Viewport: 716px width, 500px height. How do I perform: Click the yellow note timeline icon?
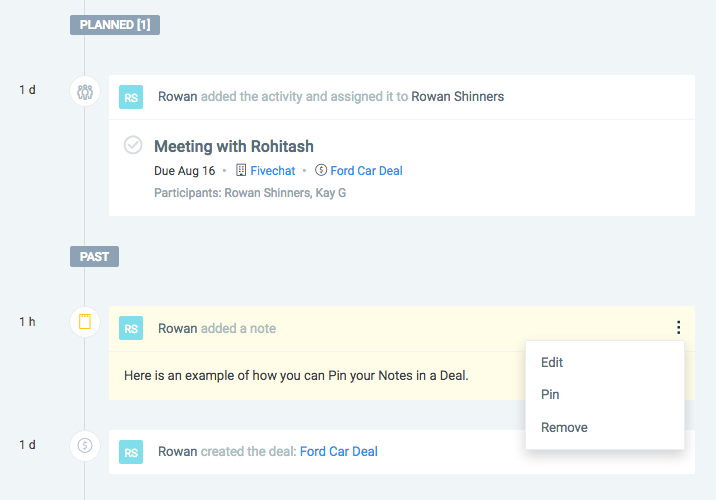pos(85,322)
